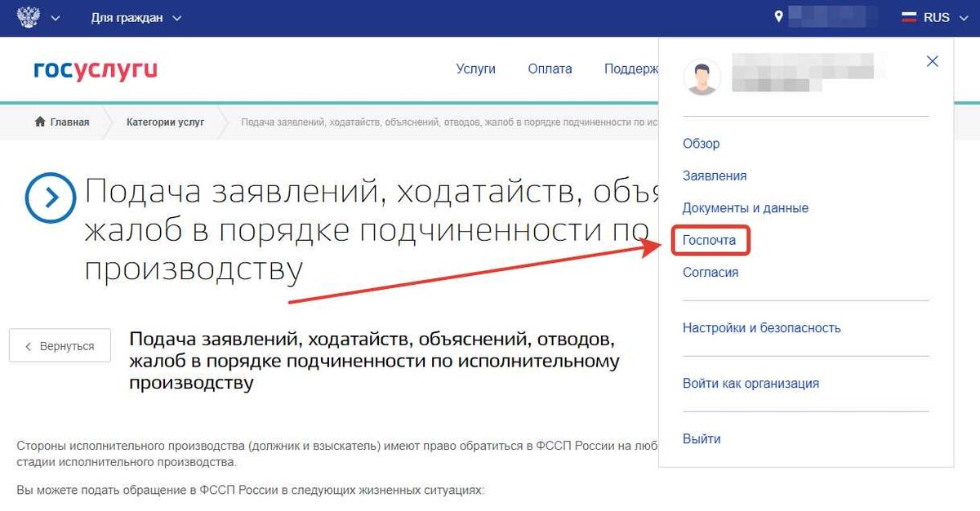This screenshot has width=980, height=511.
Task: Click "Выйти" to log out
Action: pos(702,438)
